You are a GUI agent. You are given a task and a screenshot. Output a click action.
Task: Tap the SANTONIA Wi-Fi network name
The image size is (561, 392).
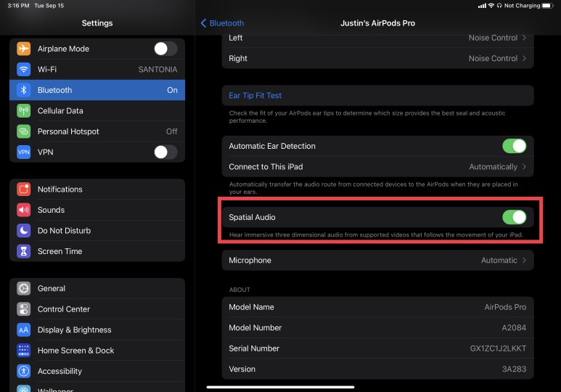point(157,70)
